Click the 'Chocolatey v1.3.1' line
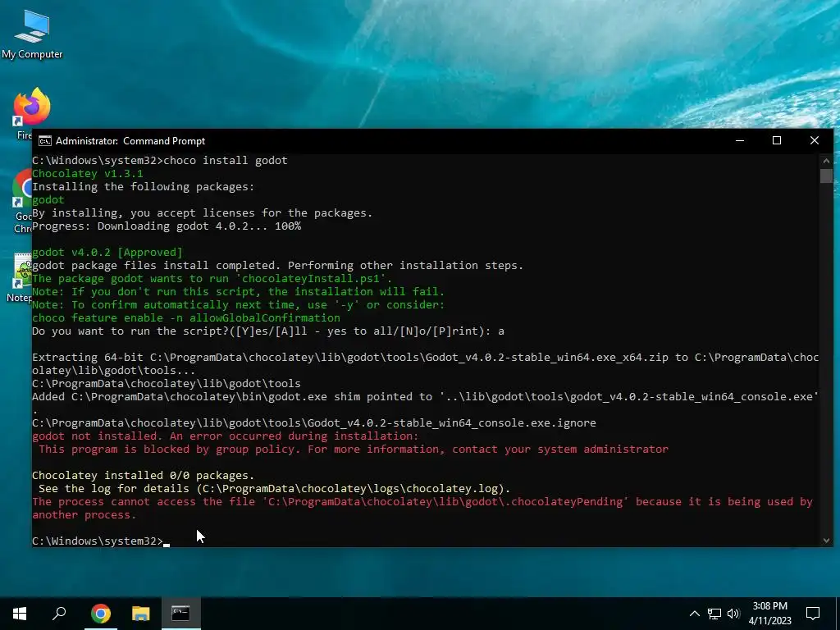The height and width of the screenshot is (630, 840). point(87,174)
